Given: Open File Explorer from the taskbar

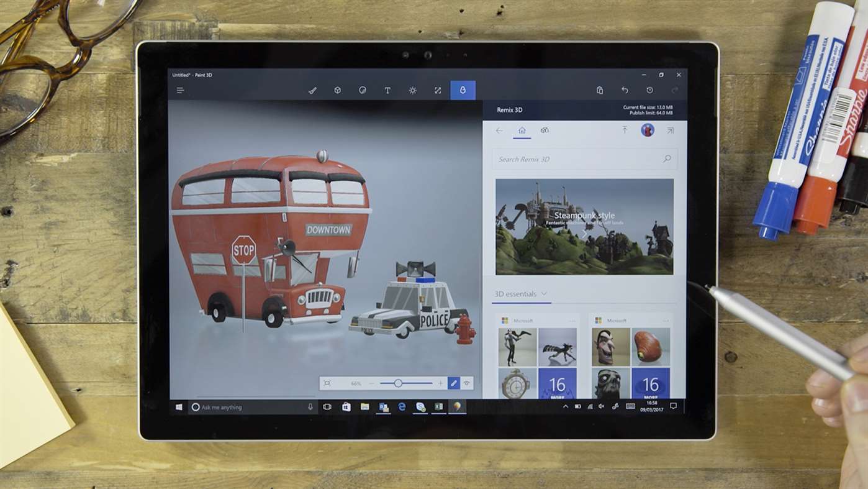Looking at the screenshot, I should pos(364,407).
